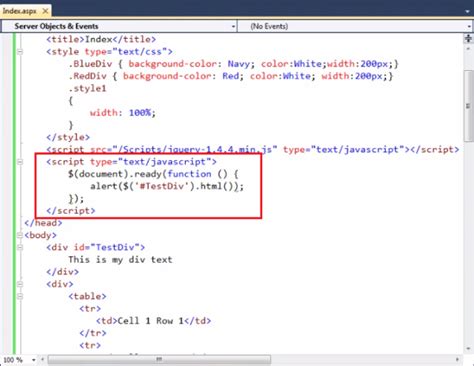This screenshot has height=366, width=474.
Task: Collapse the style type="text/css" block
Action: click(x=20, y=52)
